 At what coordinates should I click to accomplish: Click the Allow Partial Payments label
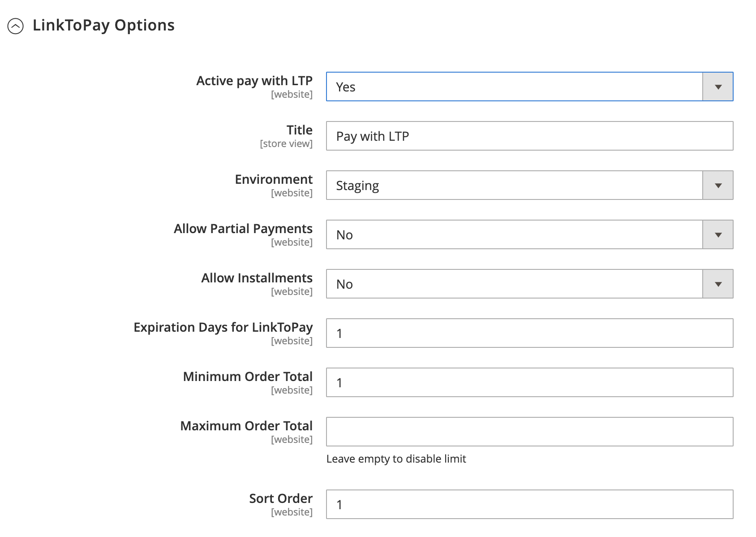[x=243, y=229]
